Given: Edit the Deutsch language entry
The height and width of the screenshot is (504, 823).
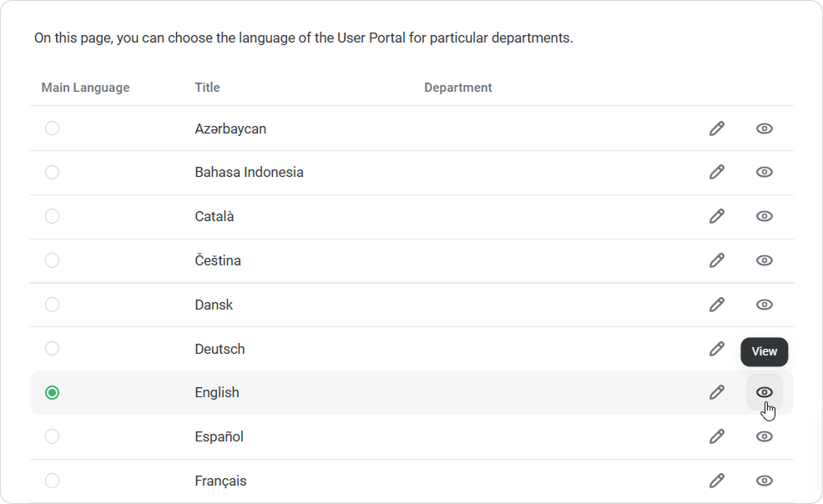Looking at the screenshot, I should 716,349.
